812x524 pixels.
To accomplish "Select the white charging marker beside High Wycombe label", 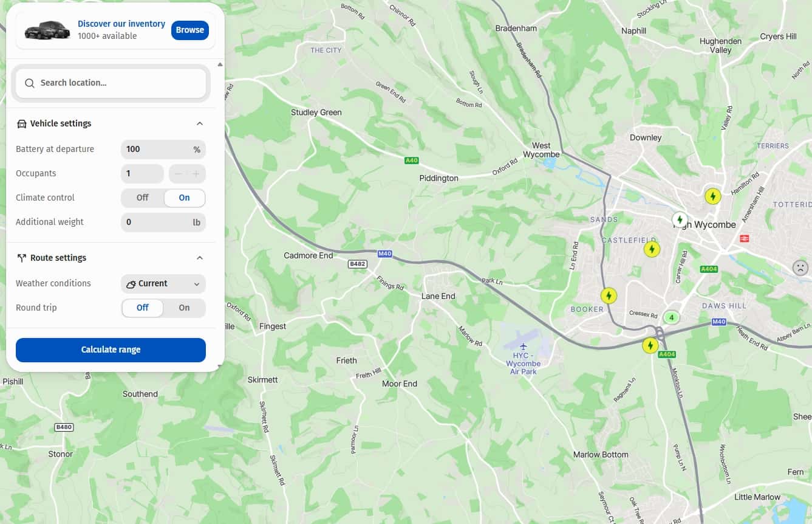I will point(680,219).
